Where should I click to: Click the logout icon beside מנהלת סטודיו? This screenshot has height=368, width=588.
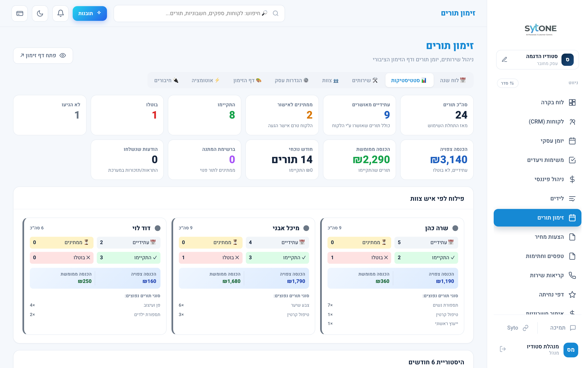coord(503,349)
